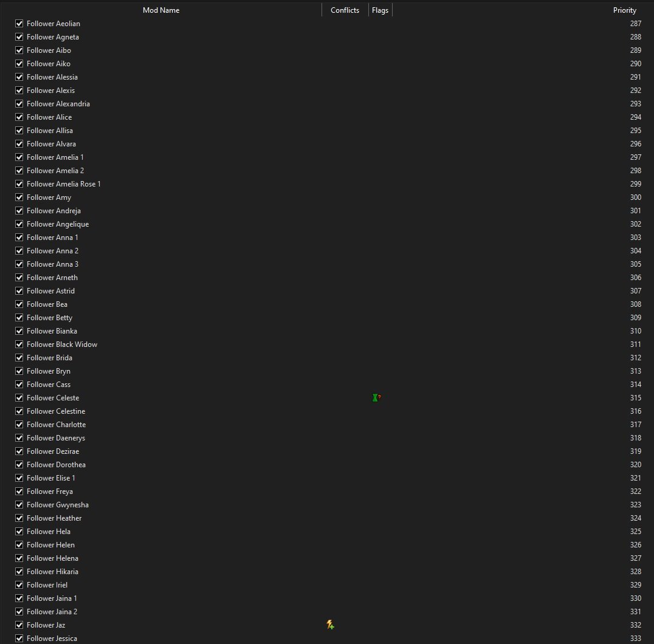The image size is (654, 644).
Task: Select Follower Andreja mod name
Action: pyautogui.click(x=54, y=210)
